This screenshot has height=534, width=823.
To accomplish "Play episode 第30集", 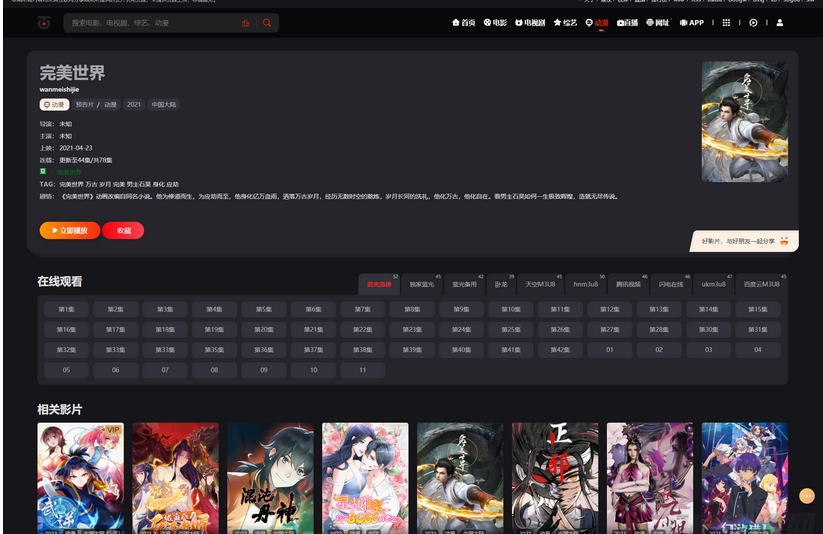I will (709, 330).
